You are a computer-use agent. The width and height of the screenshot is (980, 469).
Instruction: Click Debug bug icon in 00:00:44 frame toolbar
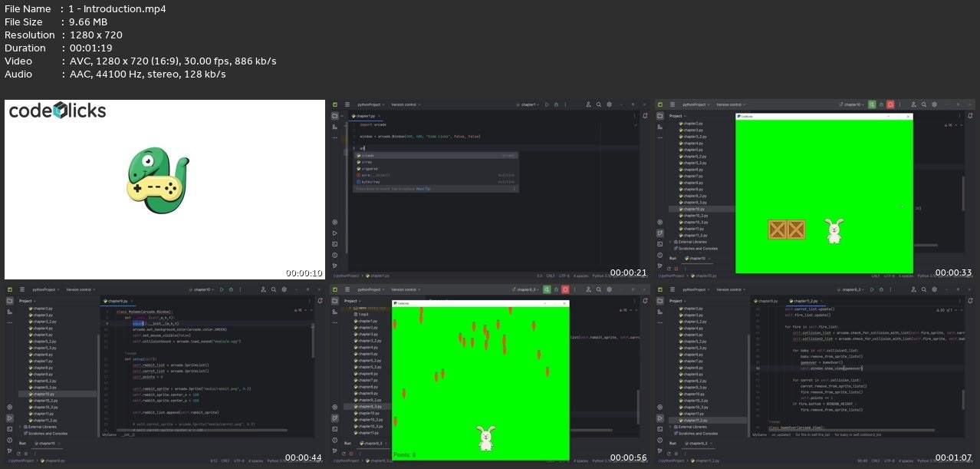point(232,289)
